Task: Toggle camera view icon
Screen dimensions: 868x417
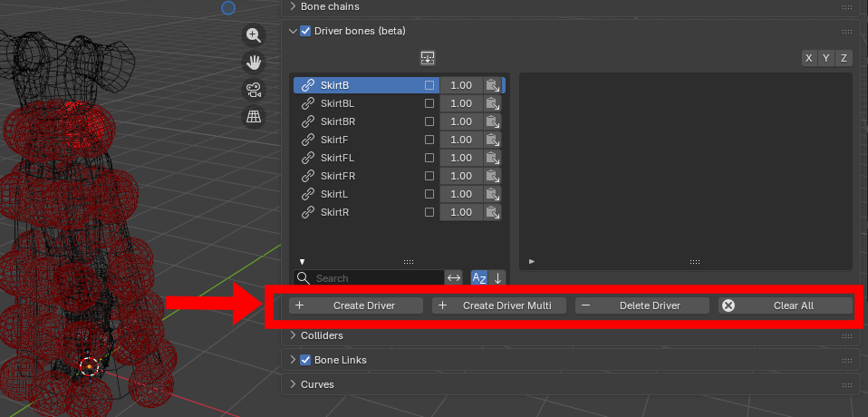Action: [254, 90]
